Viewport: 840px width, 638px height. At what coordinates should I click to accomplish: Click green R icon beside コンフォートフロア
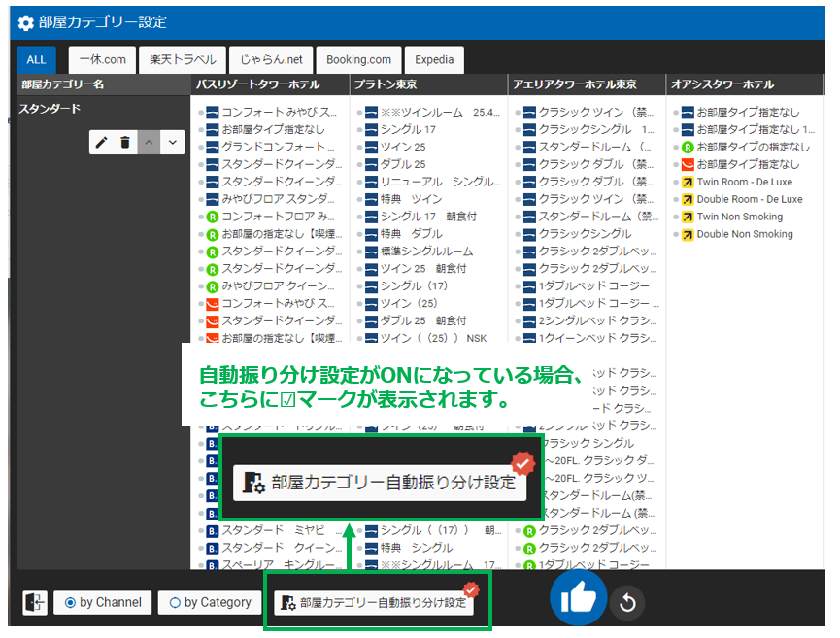click(x=213, y=218)
